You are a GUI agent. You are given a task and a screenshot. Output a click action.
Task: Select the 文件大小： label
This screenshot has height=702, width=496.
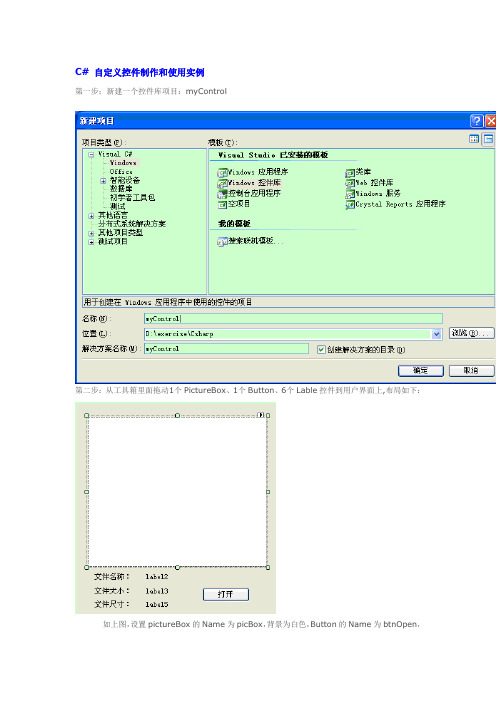[x=112, y=591]
